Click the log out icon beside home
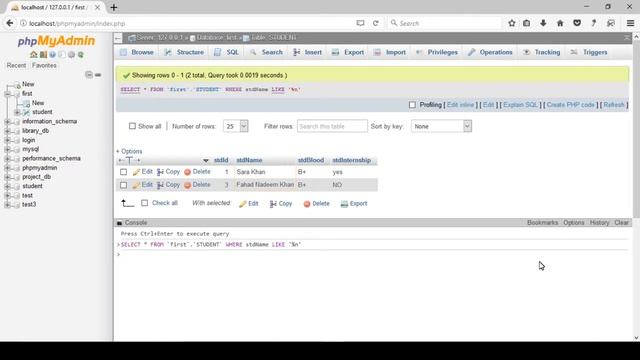The width and height of the screenshot is (640, 360). (43, 54)
